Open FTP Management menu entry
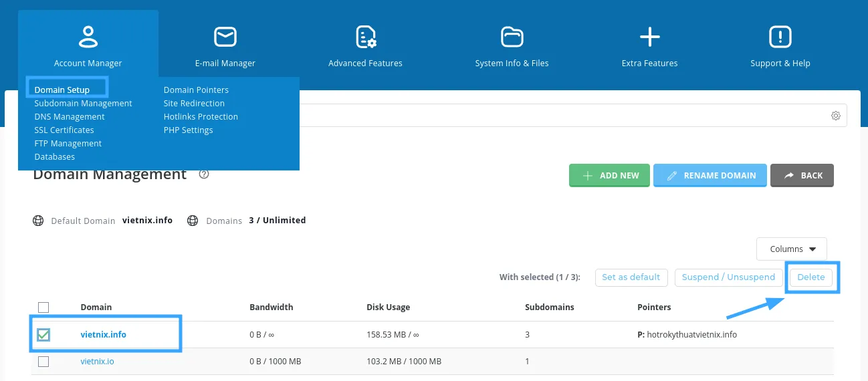 coord(68,143)
